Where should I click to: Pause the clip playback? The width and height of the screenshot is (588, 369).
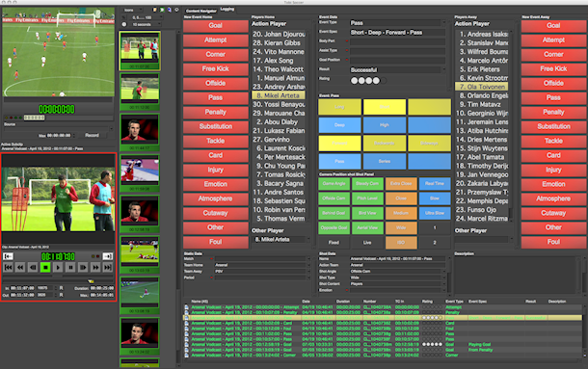(70, 268)
